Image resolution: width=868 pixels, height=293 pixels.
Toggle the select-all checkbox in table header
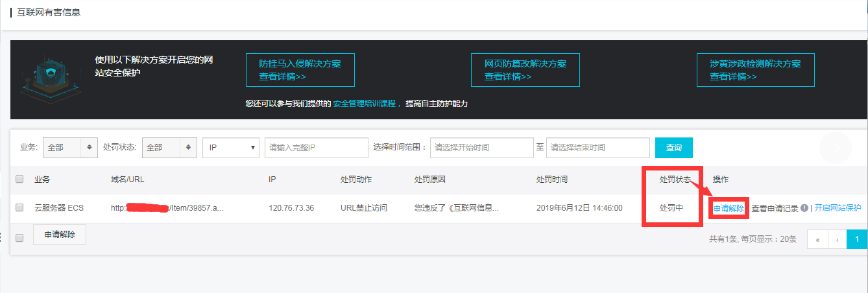click(19, 179)
